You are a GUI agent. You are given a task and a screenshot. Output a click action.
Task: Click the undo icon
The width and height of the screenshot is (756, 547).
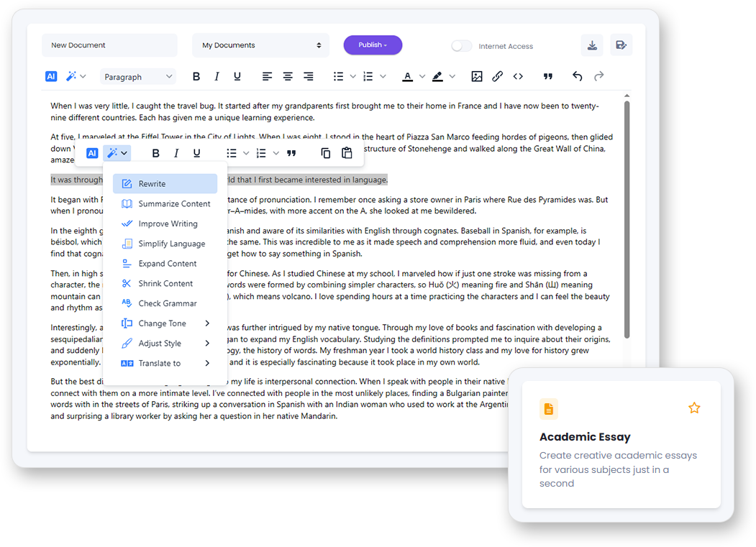(577, 75)
